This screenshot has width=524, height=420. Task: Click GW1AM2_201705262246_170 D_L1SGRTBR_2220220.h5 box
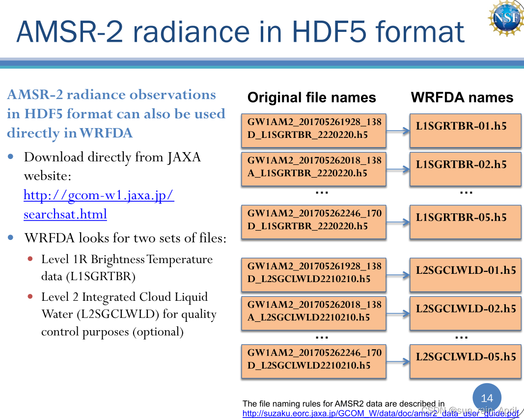(314, 222)
